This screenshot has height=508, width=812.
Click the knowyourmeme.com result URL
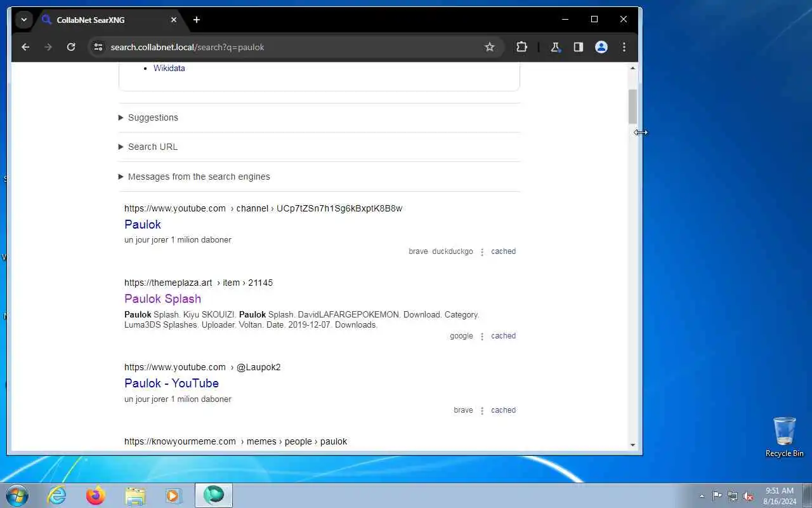[235, 441]
